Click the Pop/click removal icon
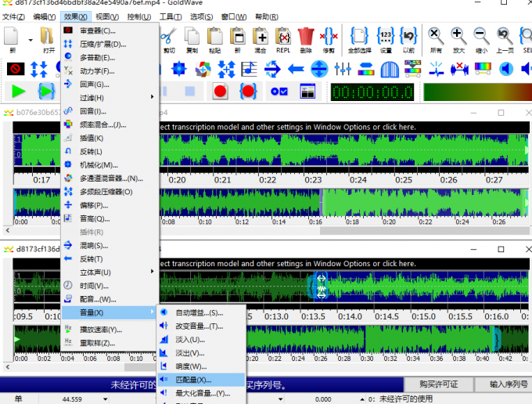The width and height of the screenshot is (532, 404). coord(437,69)
